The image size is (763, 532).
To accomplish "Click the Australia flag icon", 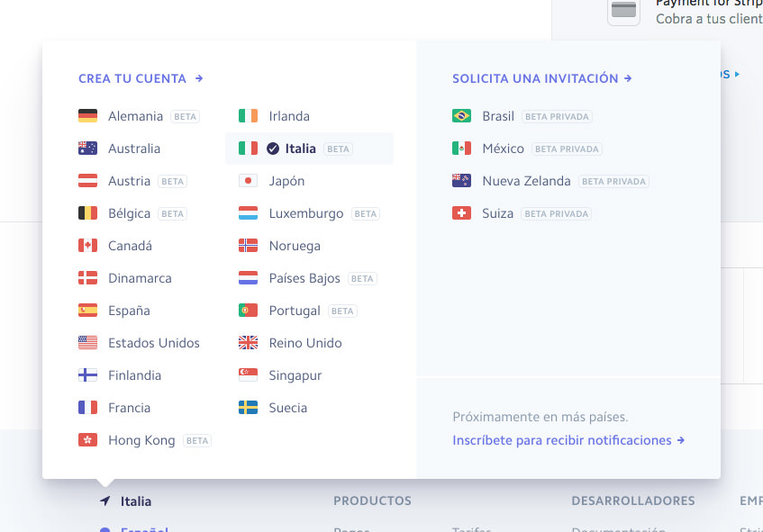I will (87, 149).
